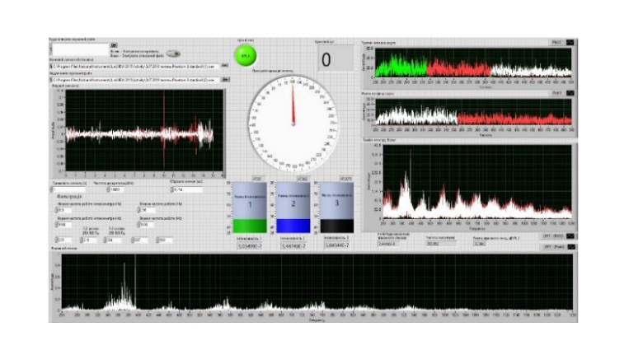
Task: Click the tall red spike in the waveform graph
Action: pos(164,130)
